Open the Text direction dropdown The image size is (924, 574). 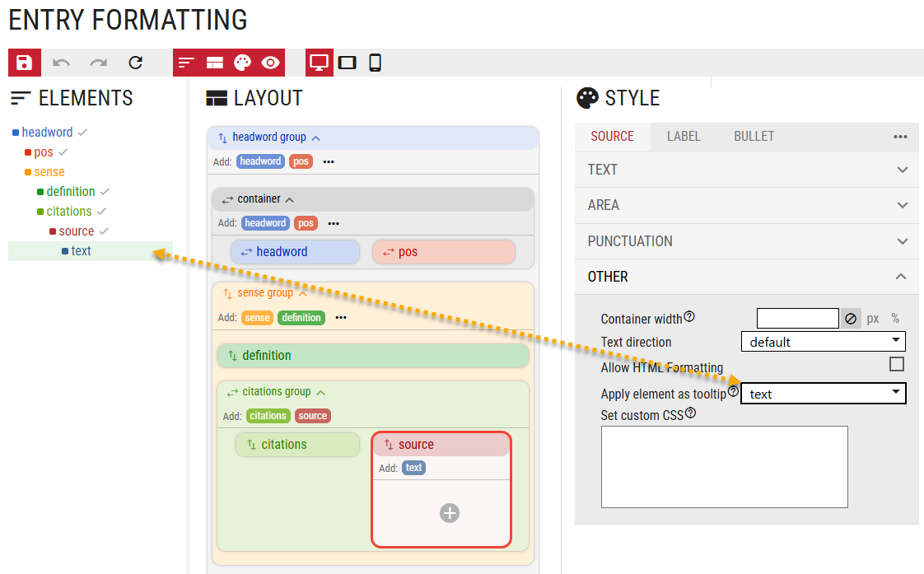click(x=823, y=341)
